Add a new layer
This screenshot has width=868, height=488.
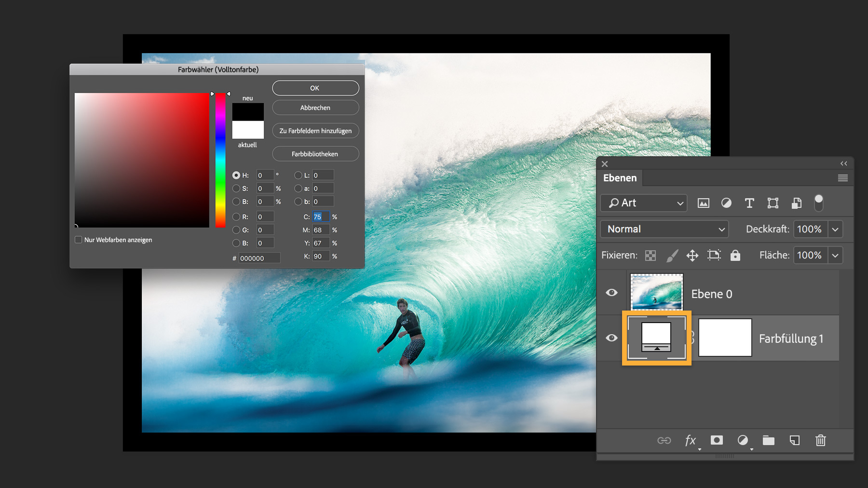[794, 440]
